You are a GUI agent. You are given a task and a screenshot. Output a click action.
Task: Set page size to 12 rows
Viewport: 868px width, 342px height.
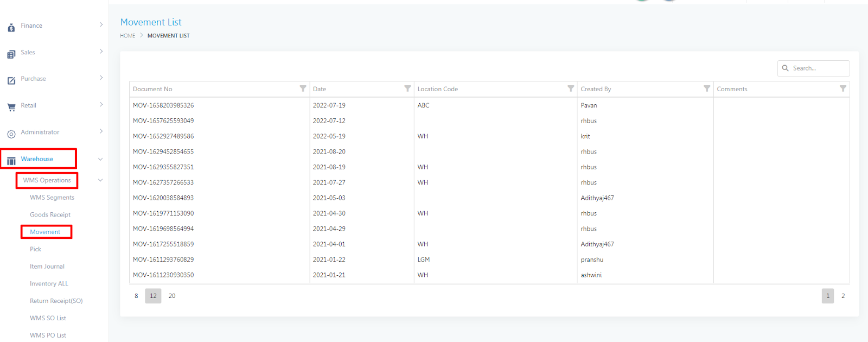153,296
